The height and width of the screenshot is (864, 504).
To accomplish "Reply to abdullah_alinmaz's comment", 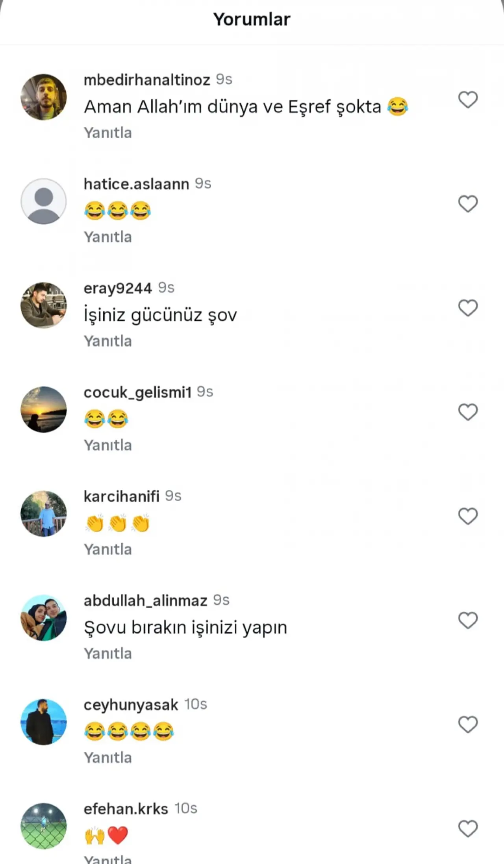I will coord(108,653).
